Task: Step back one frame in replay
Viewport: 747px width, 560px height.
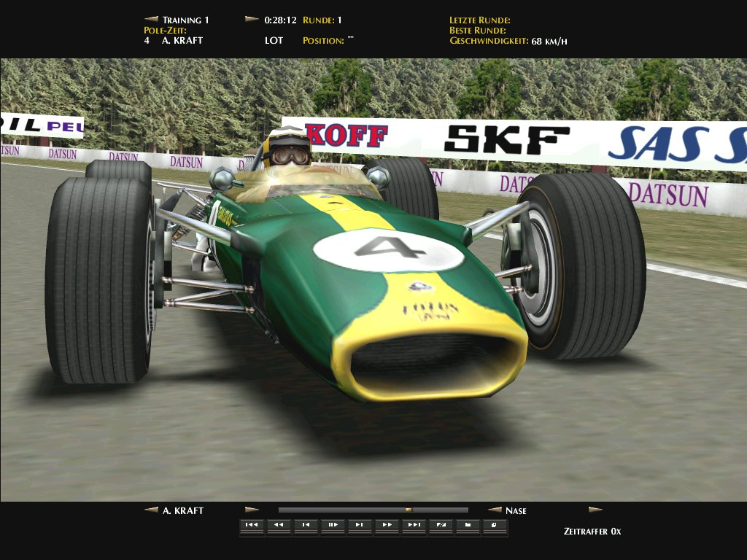Action: click(x=306, y=525)
